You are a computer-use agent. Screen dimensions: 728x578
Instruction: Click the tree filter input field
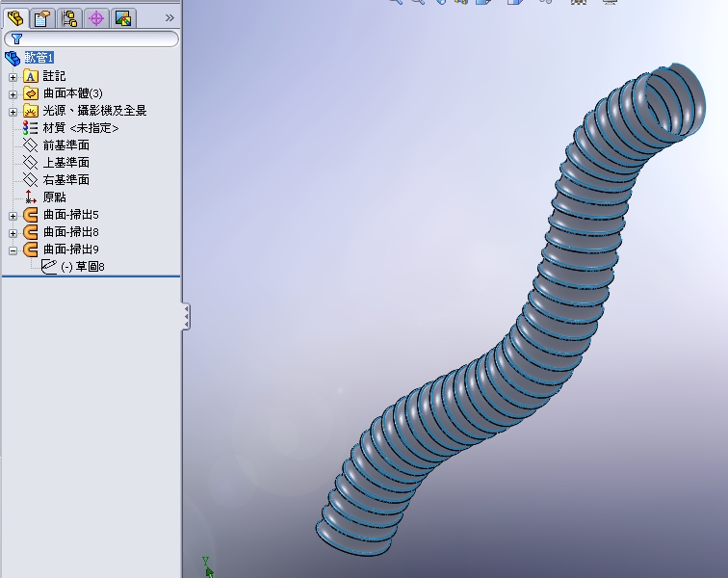(x=91, y=39)
